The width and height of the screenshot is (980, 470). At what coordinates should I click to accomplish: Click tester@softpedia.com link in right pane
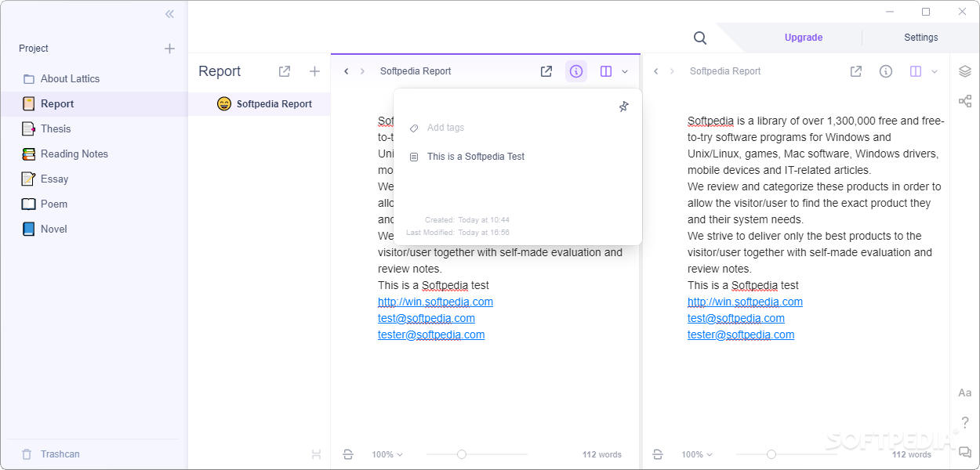point(741,334)
